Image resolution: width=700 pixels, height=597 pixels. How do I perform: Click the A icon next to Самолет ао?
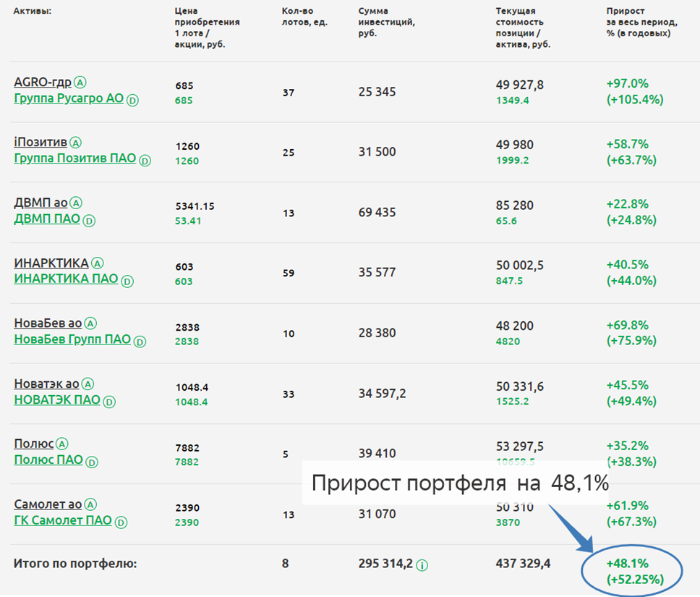pyautogui.click(x=91, y=504)
